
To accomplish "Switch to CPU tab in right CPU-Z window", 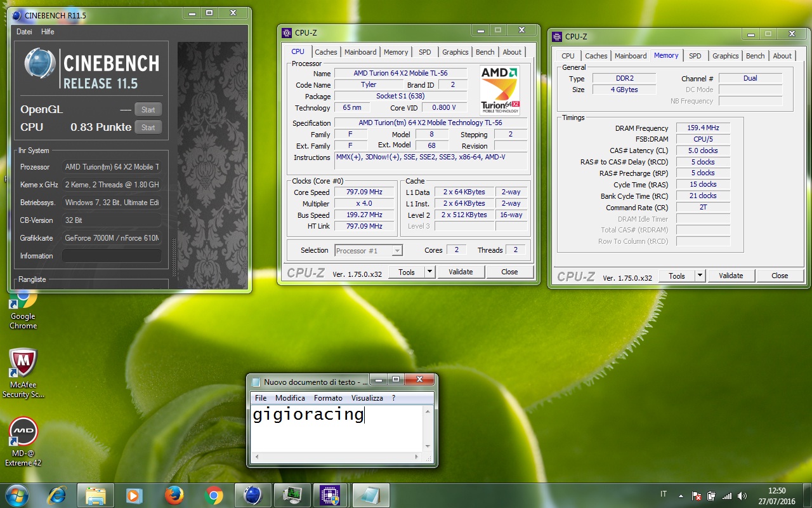I will click(x=568, y=56).
